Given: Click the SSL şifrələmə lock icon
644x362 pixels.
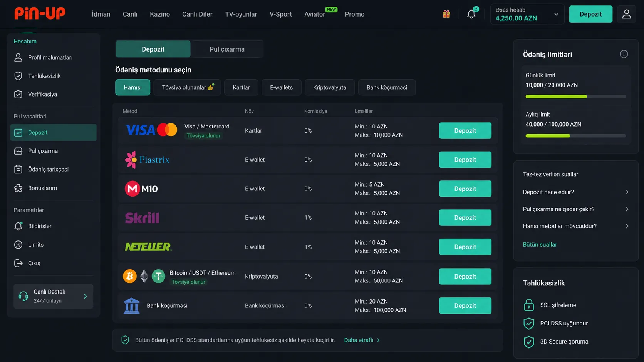Looking at the screenshot, I should coord(529,305).
